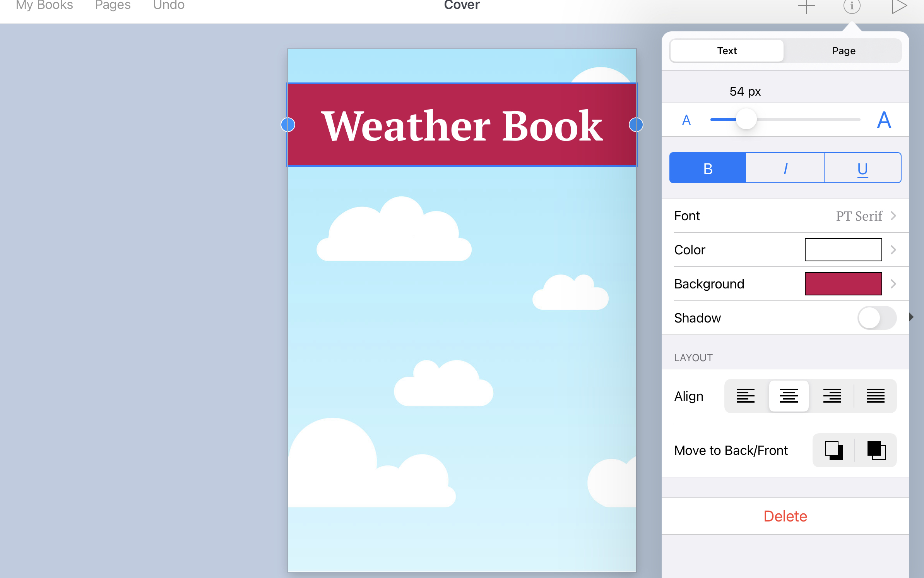The height and width of the screenshot is (578, 924).
Task: Move text box to back
Action: pyautogui.click(x=834, y=450)
